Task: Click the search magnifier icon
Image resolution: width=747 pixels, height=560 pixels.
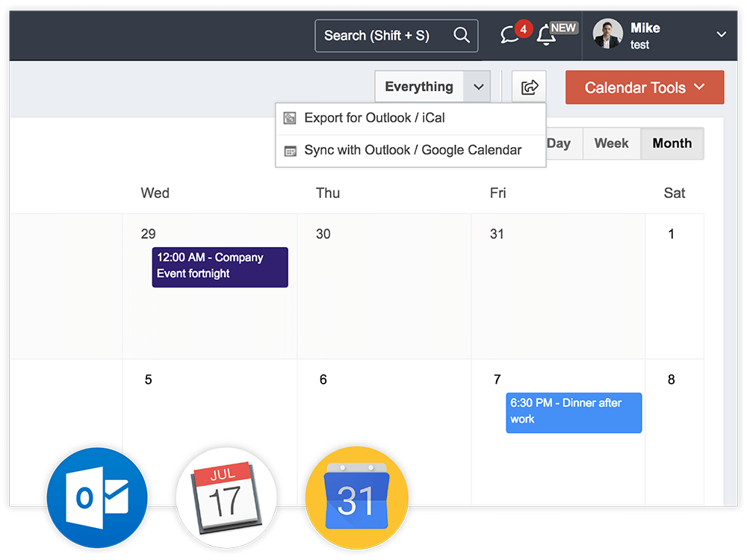Action: [461, 35]
